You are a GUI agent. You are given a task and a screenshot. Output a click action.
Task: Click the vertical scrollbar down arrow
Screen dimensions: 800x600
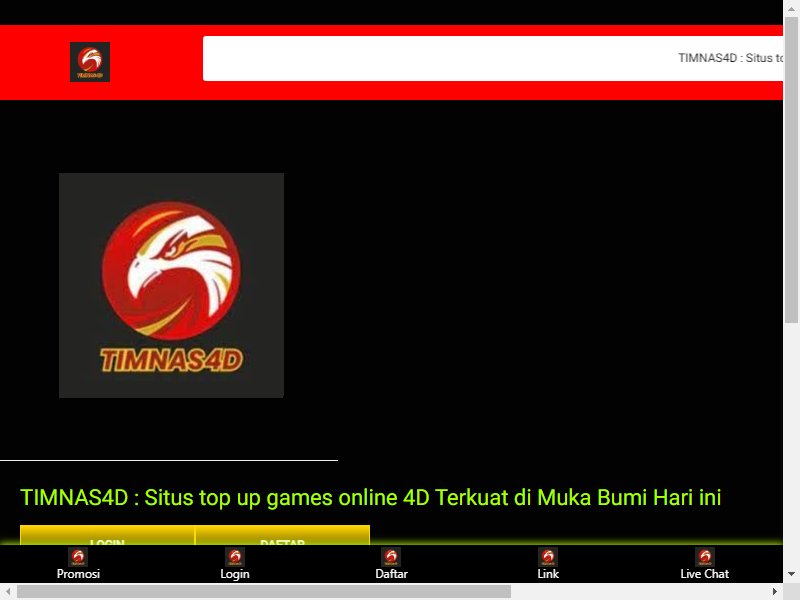point(791,574)
